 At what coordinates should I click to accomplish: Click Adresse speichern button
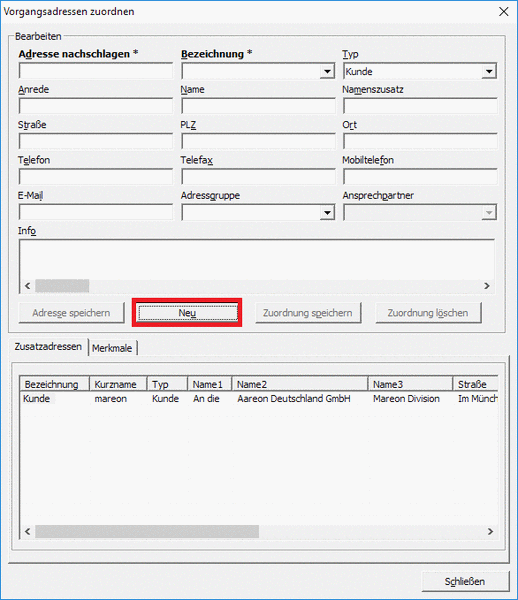[71, 313]
